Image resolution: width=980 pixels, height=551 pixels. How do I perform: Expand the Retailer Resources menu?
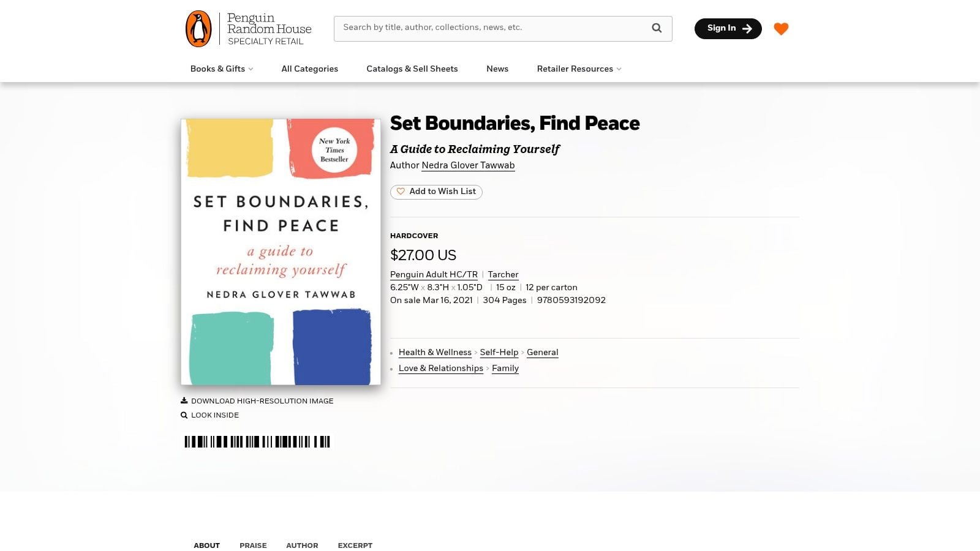[x=579, y=69]
